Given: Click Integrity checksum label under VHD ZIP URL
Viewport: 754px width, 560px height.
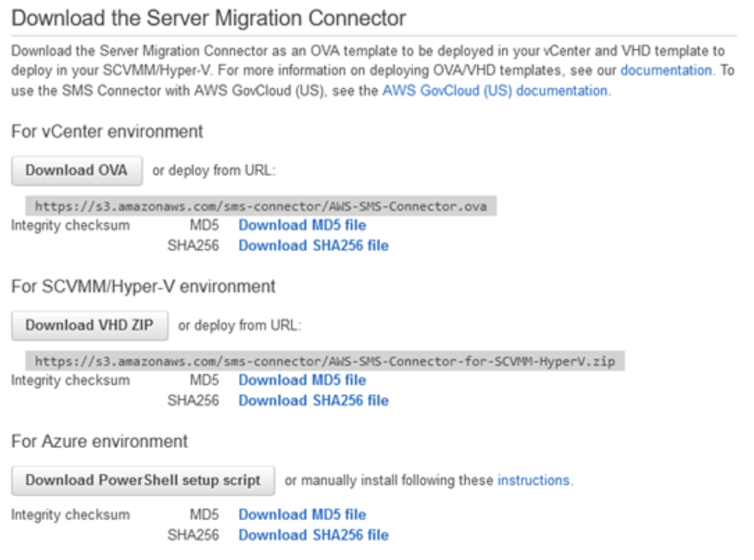Looking at the screenshot, I should [70, 380].
